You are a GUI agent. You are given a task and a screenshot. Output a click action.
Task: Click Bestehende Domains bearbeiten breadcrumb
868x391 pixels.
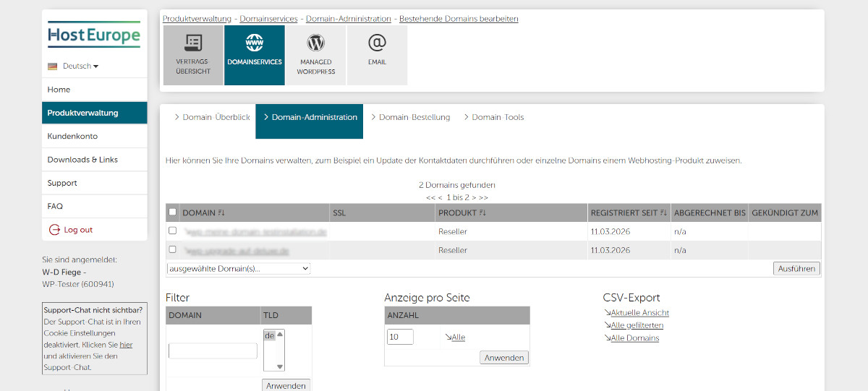tap(459, 19)
